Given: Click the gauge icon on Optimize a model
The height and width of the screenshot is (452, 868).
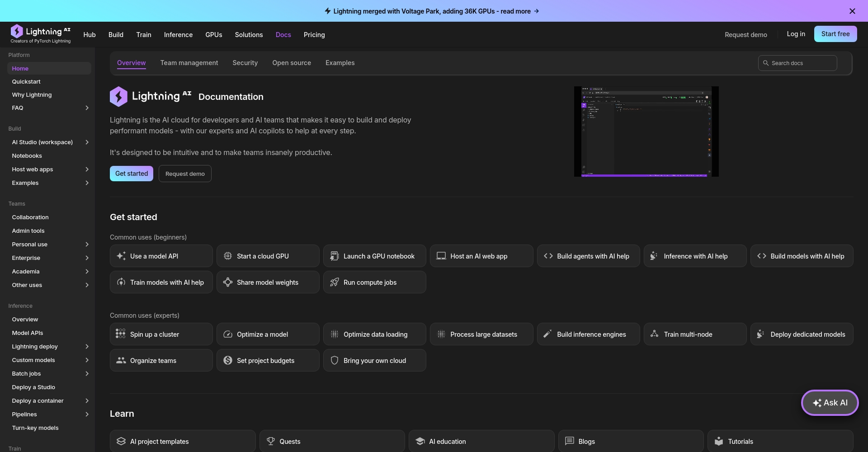Looking at the screenshot, I should (x=228, y=334).
